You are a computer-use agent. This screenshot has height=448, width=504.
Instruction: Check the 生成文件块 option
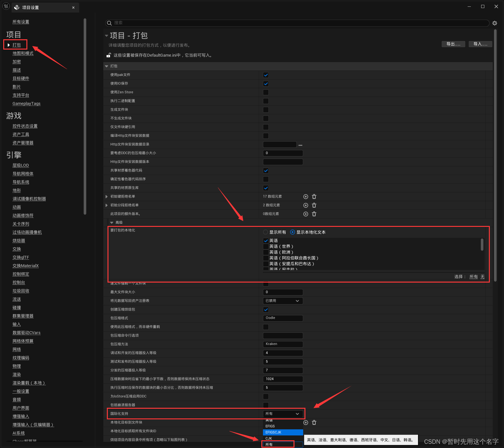pyautogui.click(x=266, y=110)
